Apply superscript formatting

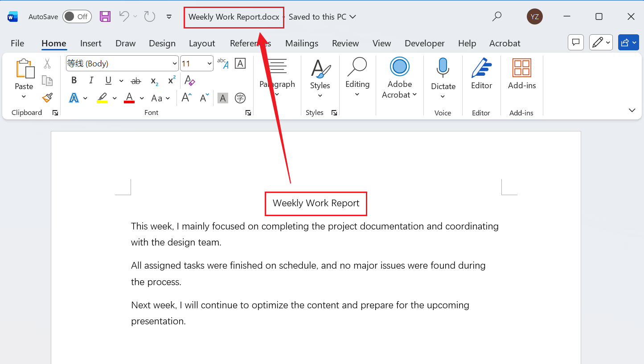[x=172, y=80]
